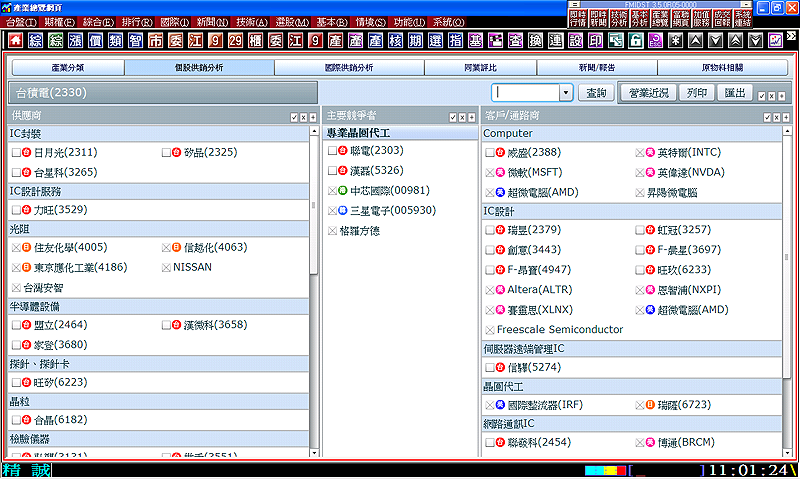
Task: Click the 營業近況 button
Action: coord(648,93)
